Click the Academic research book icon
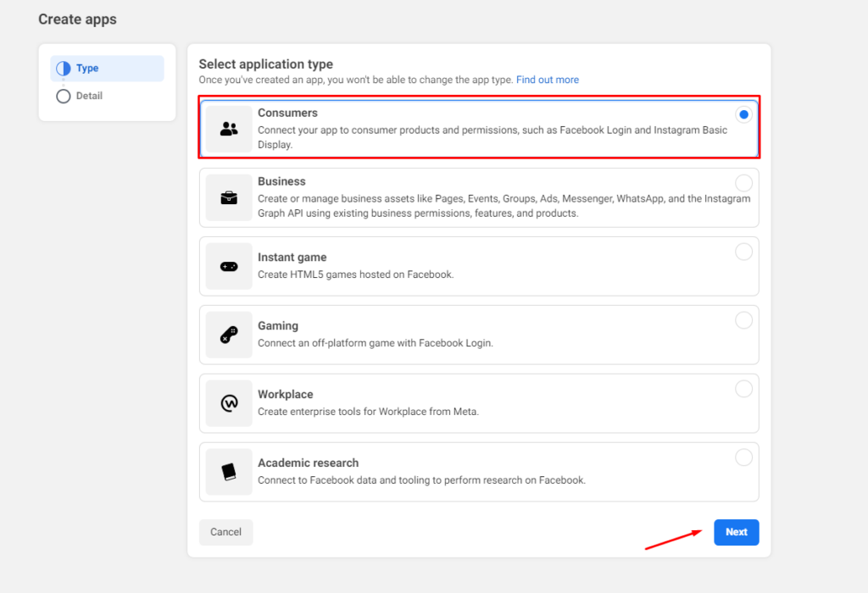Viewport: 868px width, 593px height. click(228, 472)
